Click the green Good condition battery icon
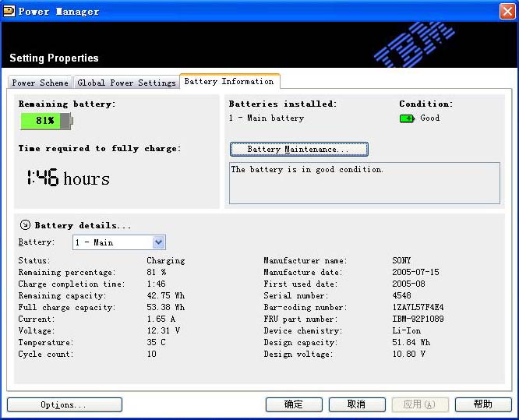The height and width of the screenshot is (420, 519). click(407, 118)
